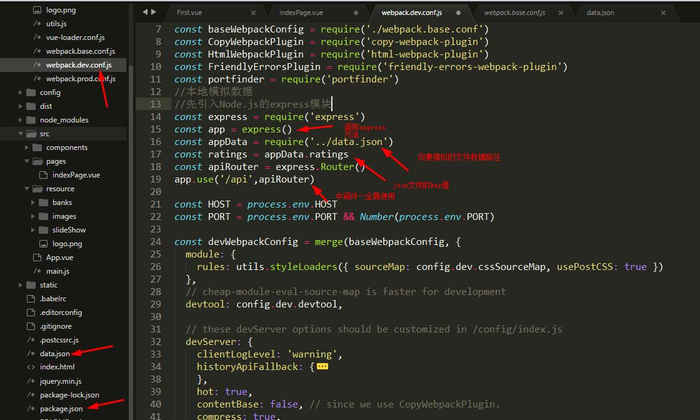Open jquery.min.js in sidebar
Viewport: 700px width, 420px height.
[60, 381]
